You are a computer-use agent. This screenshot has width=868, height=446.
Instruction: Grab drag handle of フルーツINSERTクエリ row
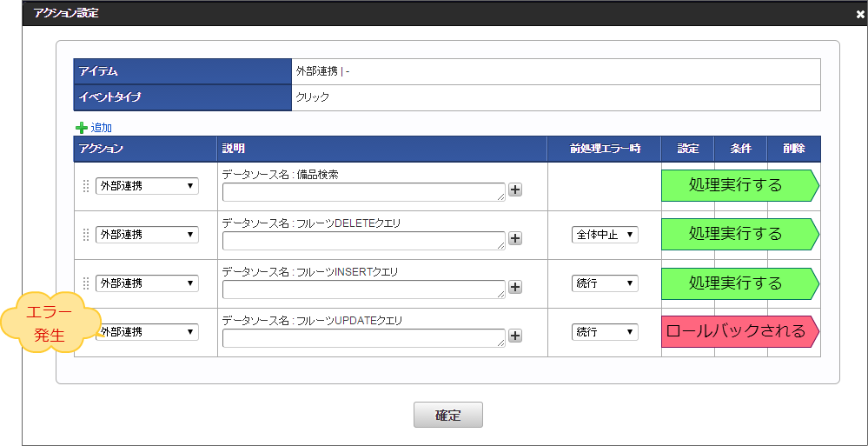[x=86, y=283]
